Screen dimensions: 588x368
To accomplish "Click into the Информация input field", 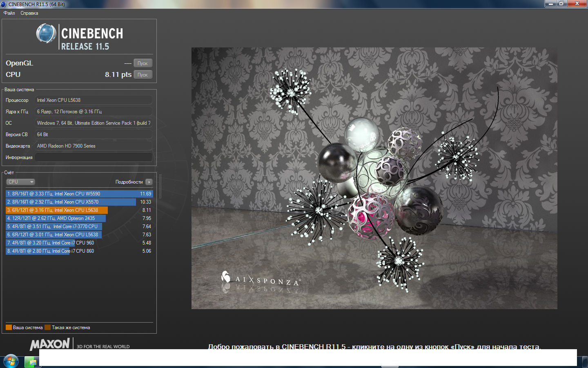I will [94, 157].
